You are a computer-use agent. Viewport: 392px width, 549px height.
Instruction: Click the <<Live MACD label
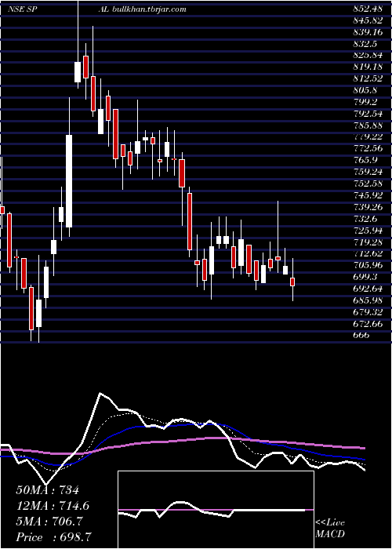330,529
